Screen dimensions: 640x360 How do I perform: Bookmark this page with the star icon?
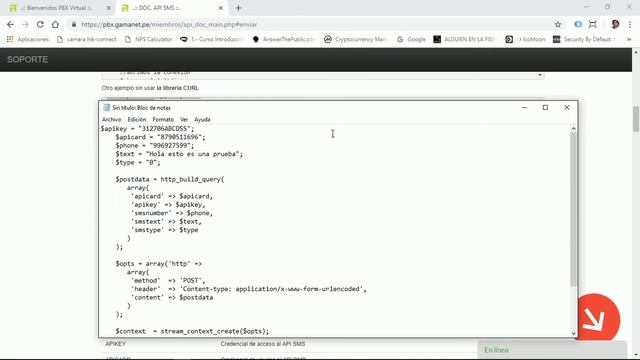point(558,24)
